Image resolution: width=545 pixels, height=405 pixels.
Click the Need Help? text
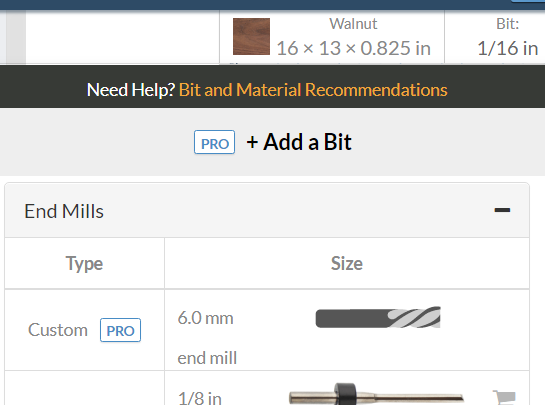point(131,90)
